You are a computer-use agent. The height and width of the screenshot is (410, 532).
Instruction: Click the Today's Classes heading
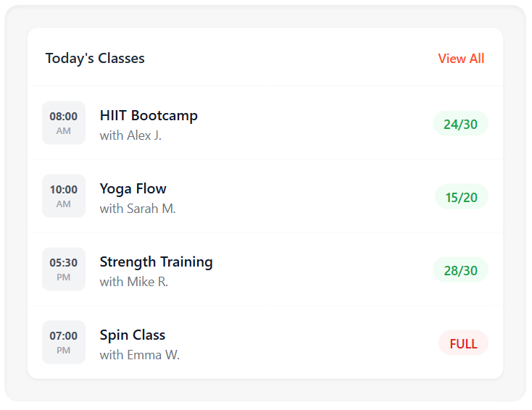[x=95, y=59]
